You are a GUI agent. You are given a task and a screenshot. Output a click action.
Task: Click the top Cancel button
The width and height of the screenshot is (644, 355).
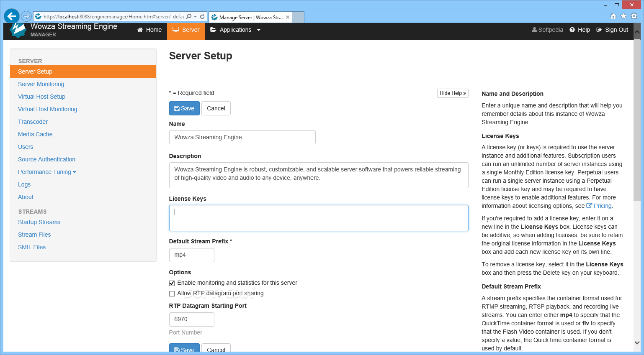(216, 108)
